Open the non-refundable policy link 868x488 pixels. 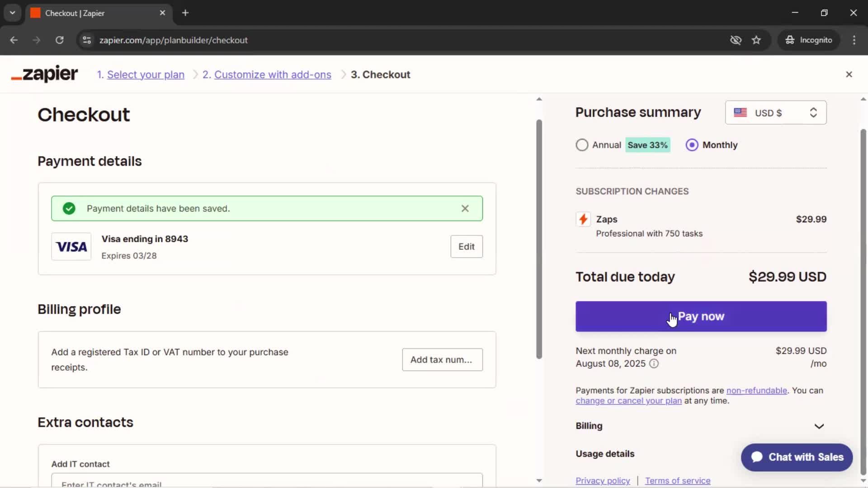tap(756, 390)
